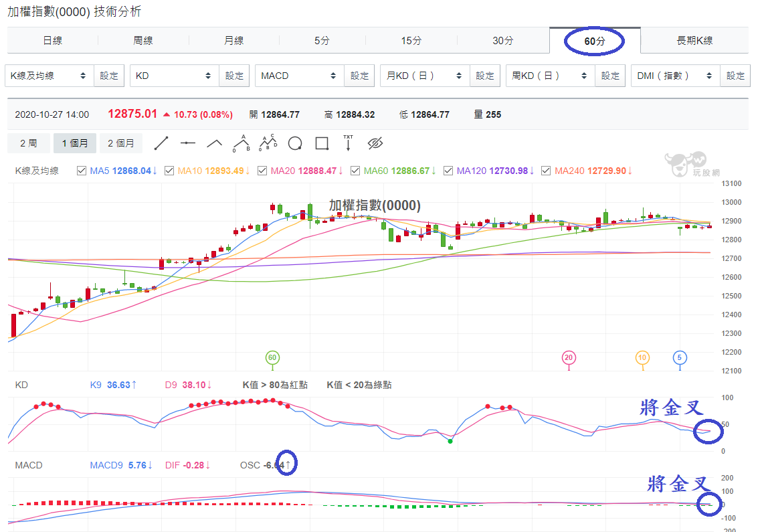Select the horizontal line drawing tool

tap(187, 143)
